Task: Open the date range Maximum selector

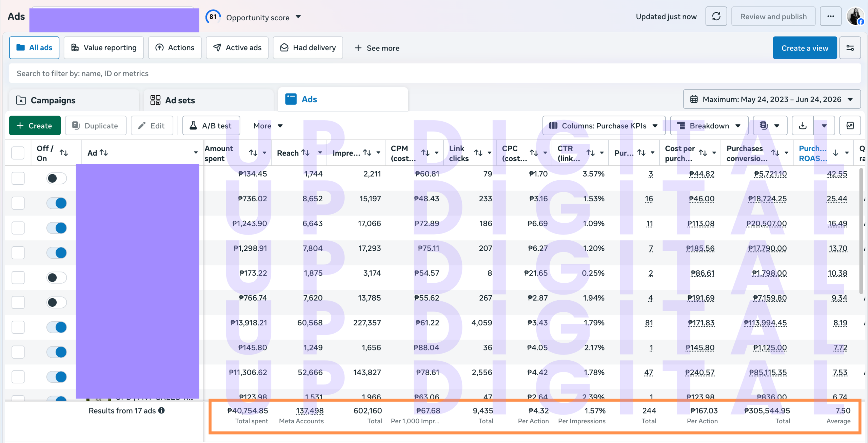Action: [x=772, y=99]
